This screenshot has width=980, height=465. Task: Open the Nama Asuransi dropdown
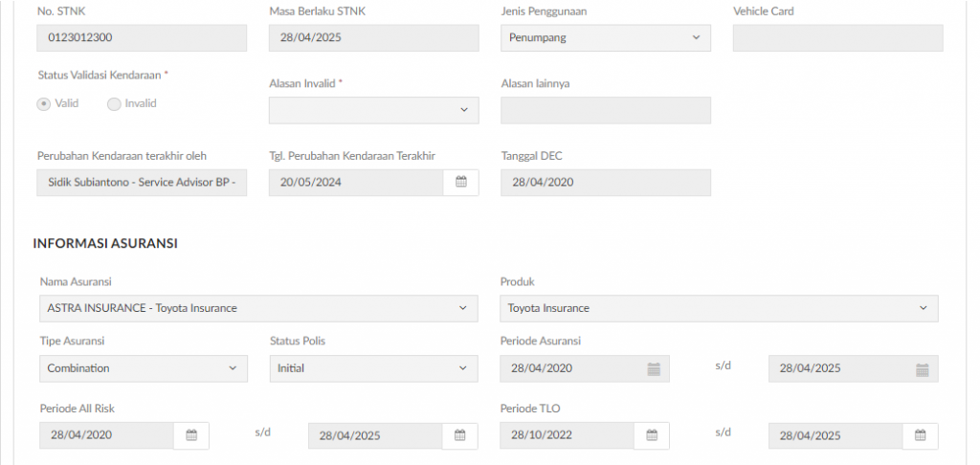pos(258,308)
